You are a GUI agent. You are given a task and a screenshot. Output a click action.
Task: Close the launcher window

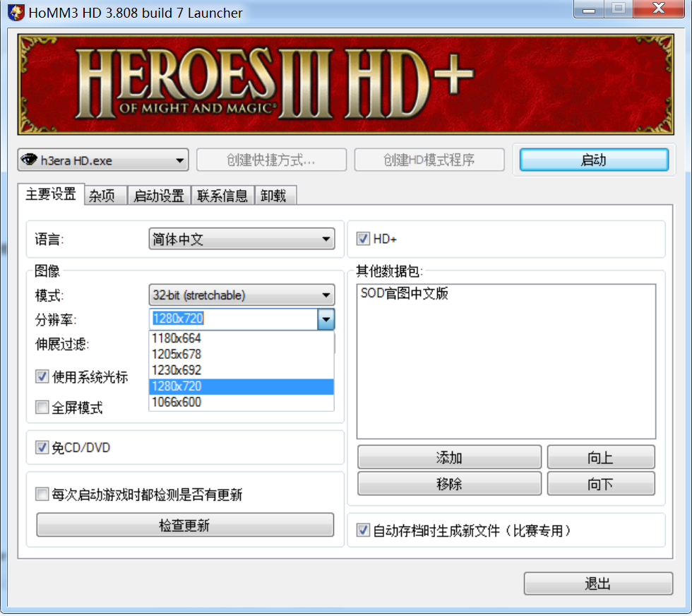659,8
